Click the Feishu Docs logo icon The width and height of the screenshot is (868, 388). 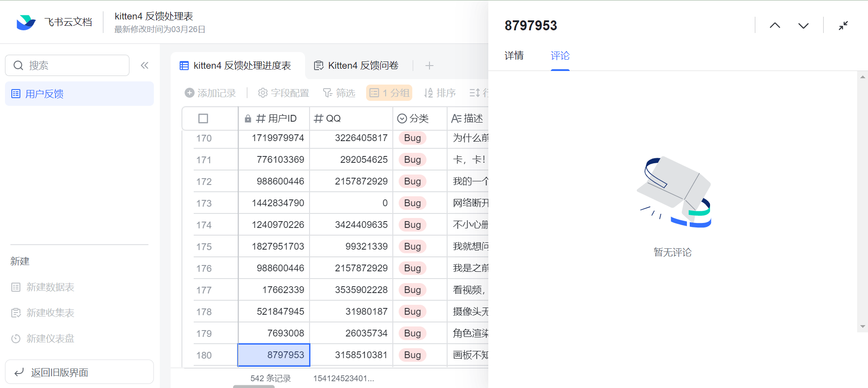(26, 22)
